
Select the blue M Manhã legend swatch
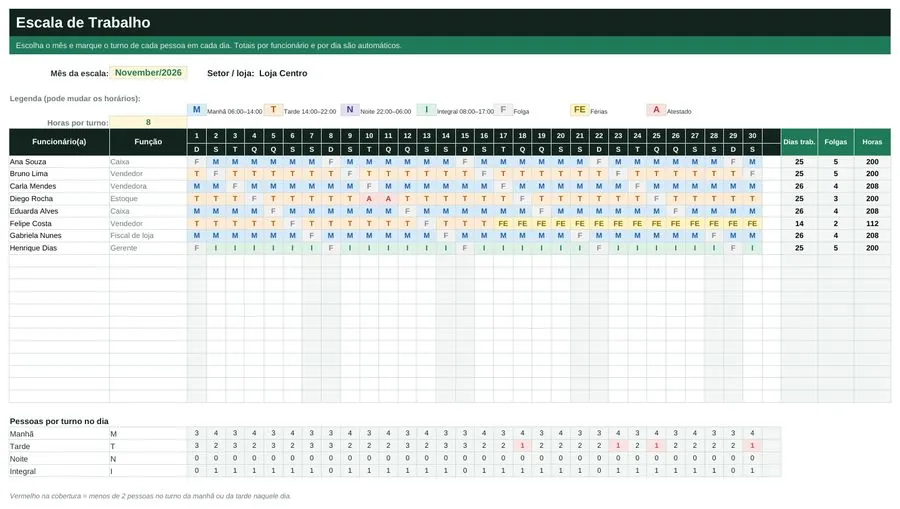pos(196,110)
